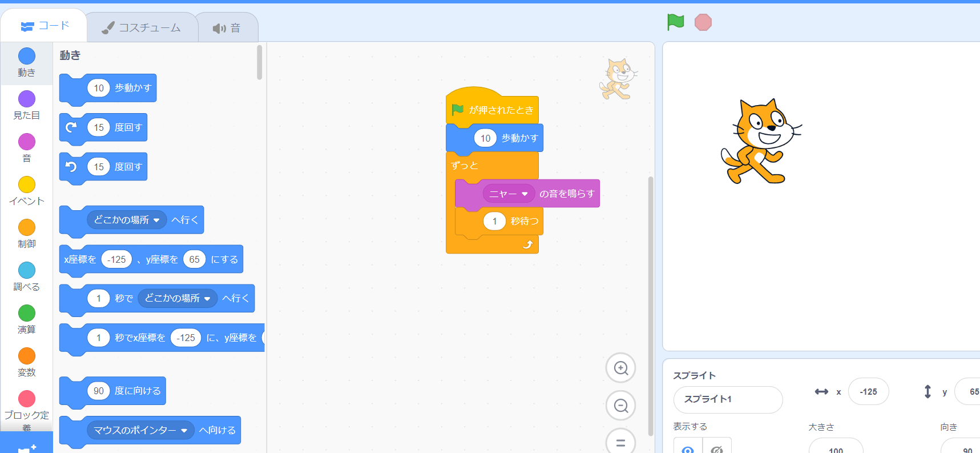Open the マウスのポインター dropdown
Screen dimensions: 980x453
(140, 430)
